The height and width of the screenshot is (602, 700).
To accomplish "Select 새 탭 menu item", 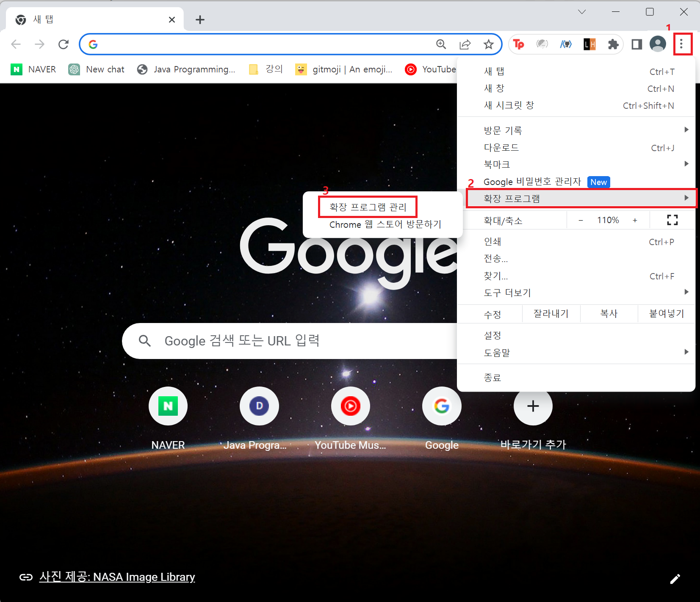I will [x=576, y=72].
